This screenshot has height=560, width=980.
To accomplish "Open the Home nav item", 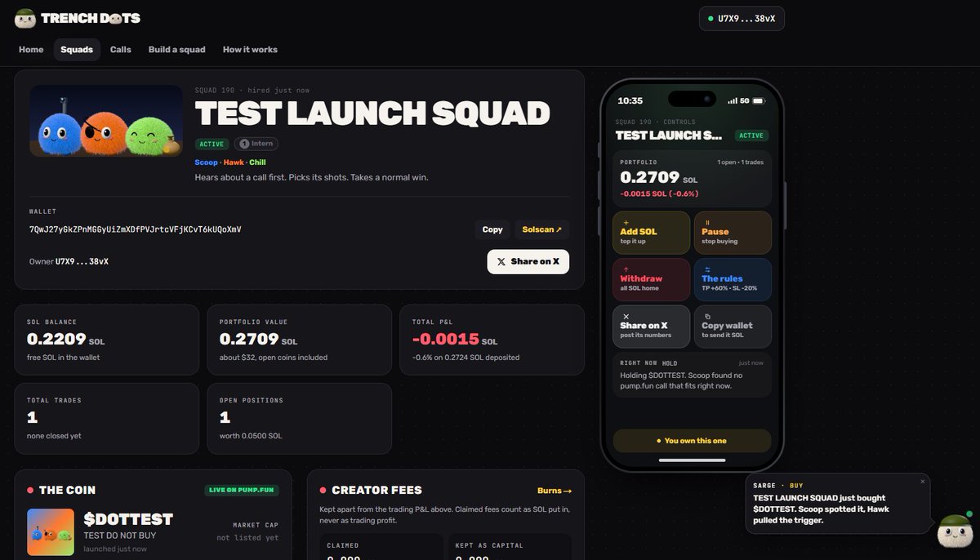I will [31, 50].
